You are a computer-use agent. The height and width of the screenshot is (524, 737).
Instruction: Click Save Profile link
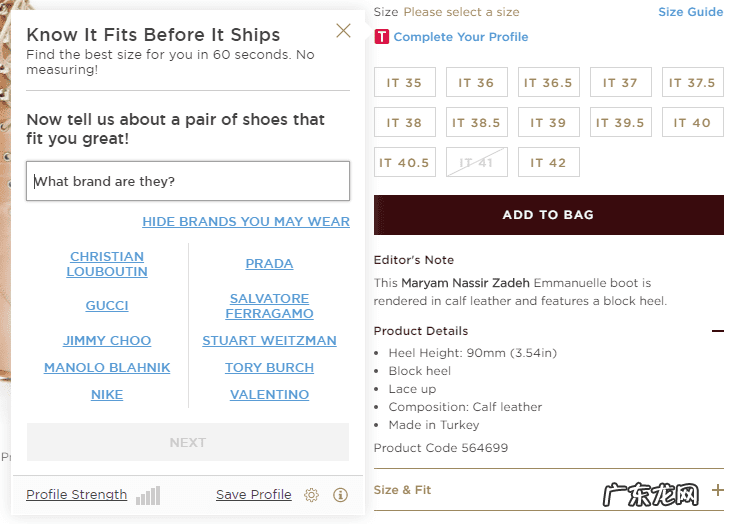pyautogui.click(x=253, y=495)
